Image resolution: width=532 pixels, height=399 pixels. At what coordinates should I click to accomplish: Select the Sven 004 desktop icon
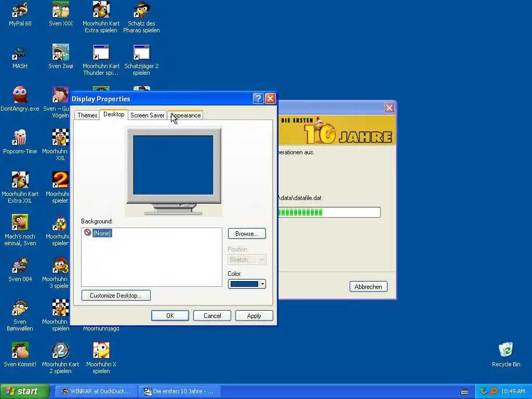pos(20,270)
